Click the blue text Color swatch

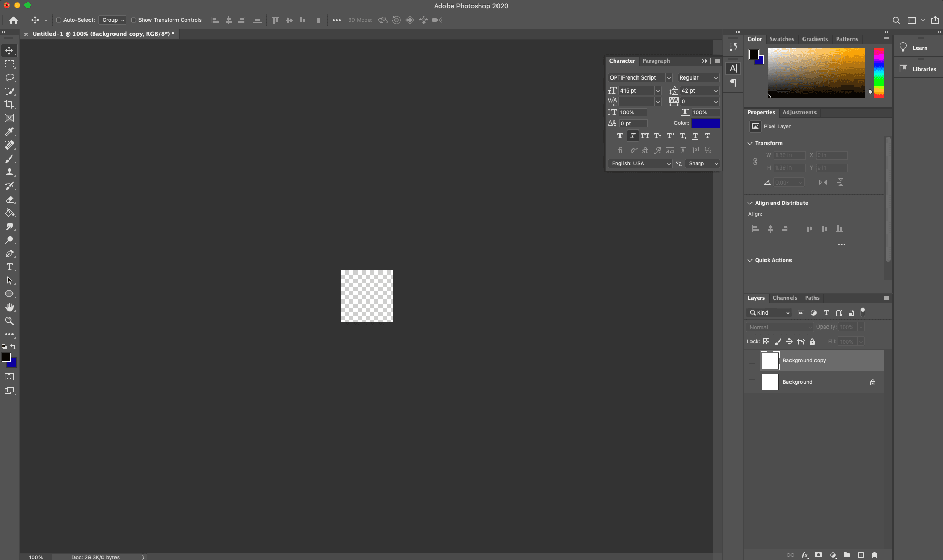coord(705,123)
